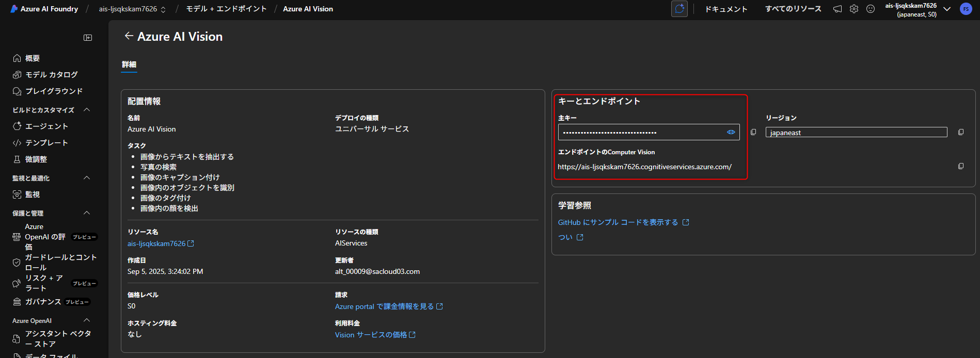980x358 pixels.
Task: Open the feedback smiley icon
Action: click(871, 9)
